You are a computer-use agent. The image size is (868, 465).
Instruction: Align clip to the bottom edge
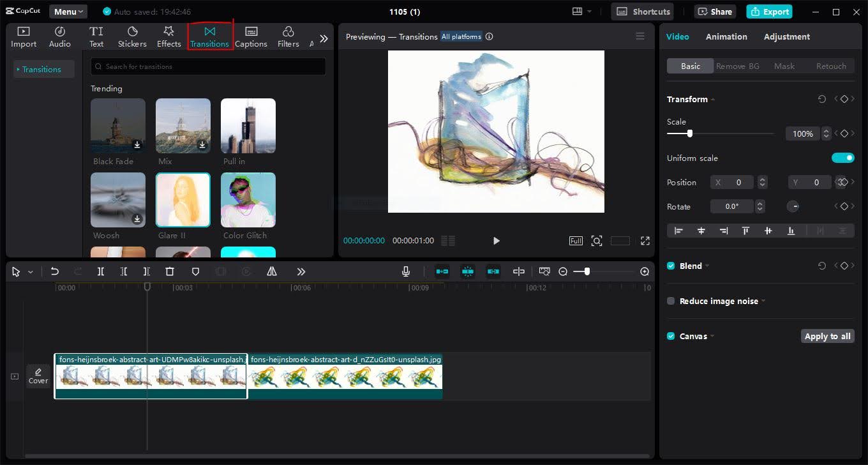click(791, 231)
